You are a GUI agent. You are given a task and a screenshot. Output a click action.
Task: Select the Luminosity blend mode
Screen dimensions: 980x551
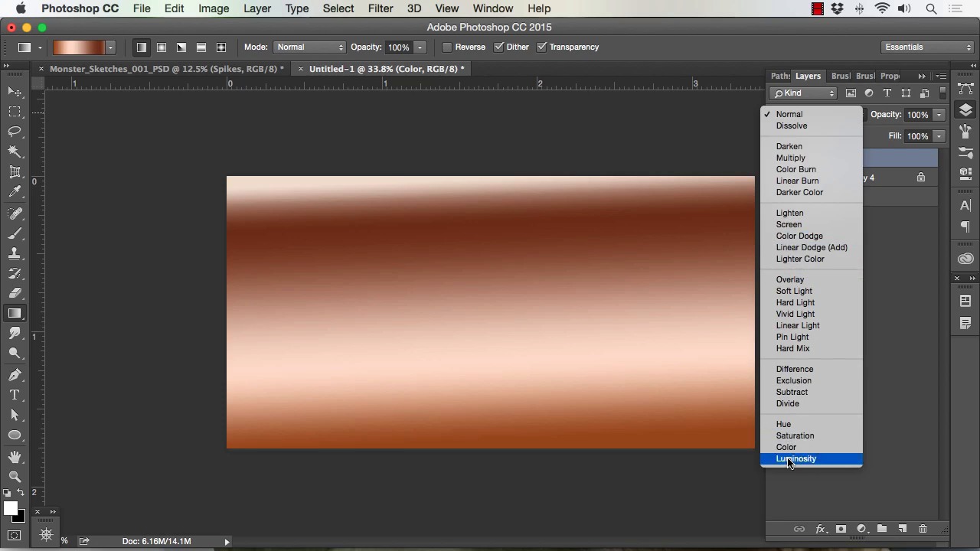796,458
